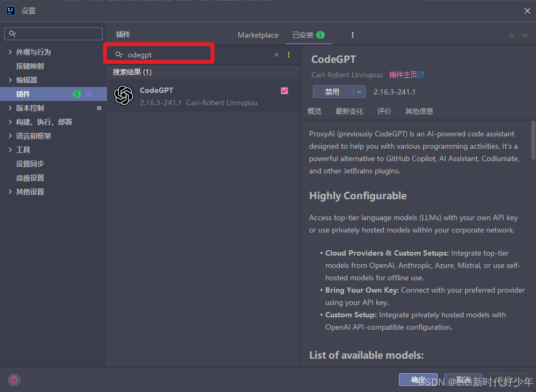
Task: Open the 评价 tab
Action: [x=384, y=111]
